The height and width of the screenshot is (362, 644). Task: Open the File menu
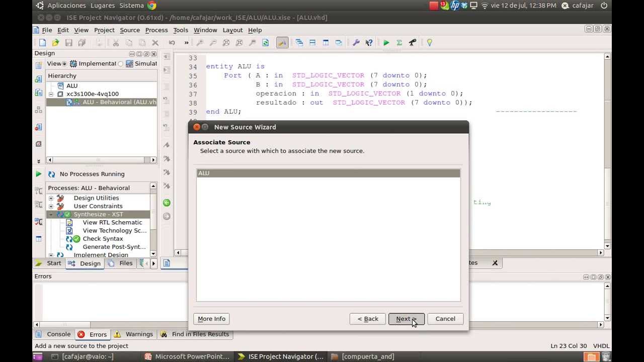tap(47, 30)
